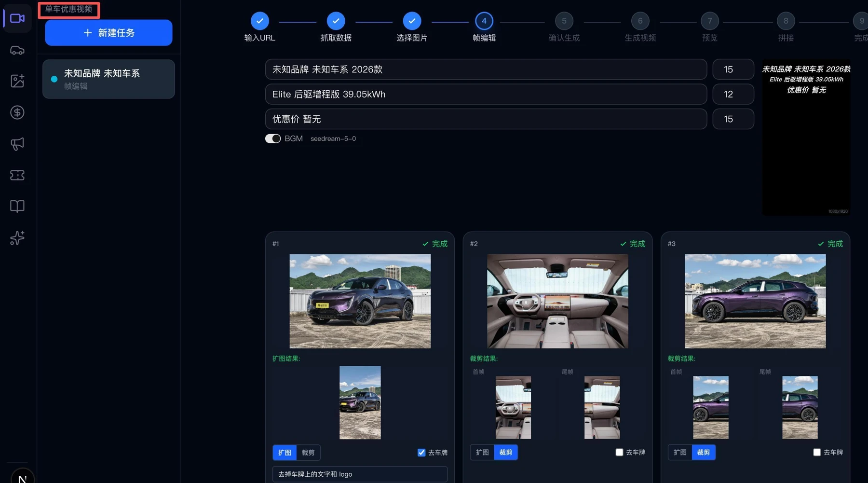Check 去车牌 for frame #3
Viewport: 868px width, 483px height.
click(817, 453)
